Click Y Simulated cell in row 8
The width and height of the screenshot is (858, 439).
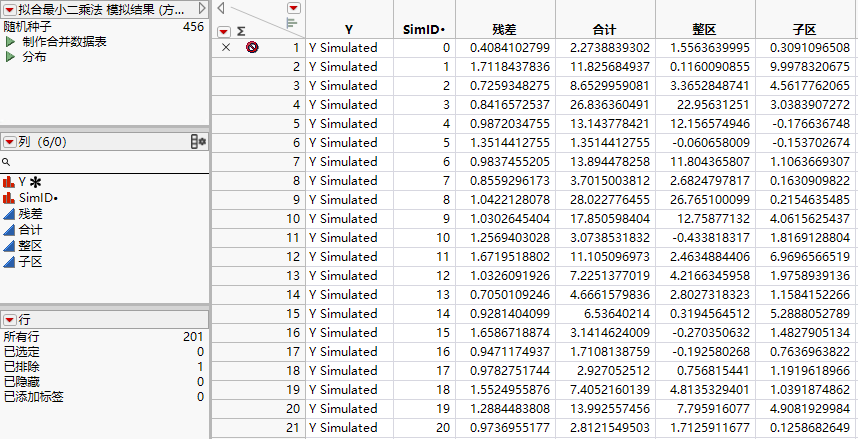pyautogui.click(x=349, y=181)
